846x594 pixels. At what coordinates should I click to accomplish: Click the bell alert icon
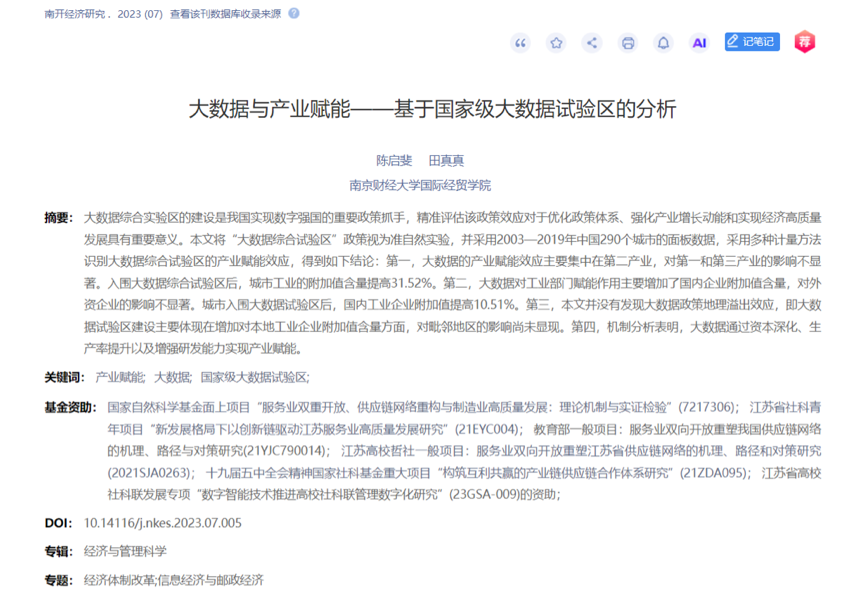point(663,42)
